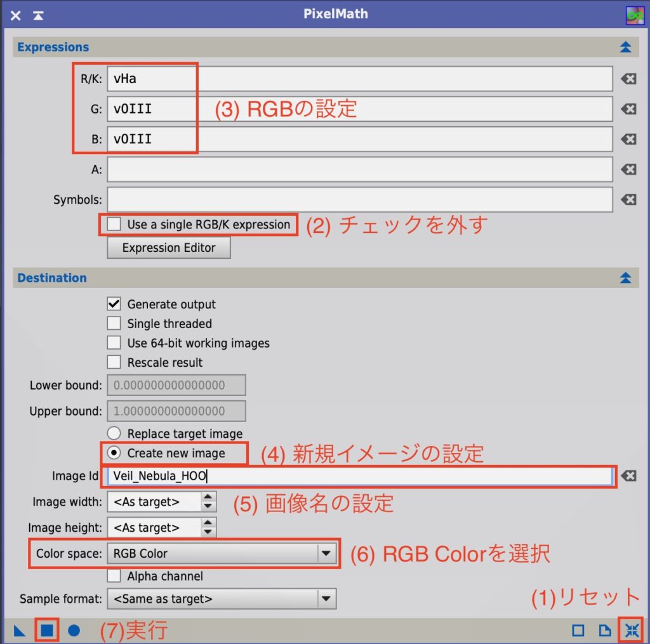
Task: Apply PixelMath with the square icon
Action: (47, 630)
